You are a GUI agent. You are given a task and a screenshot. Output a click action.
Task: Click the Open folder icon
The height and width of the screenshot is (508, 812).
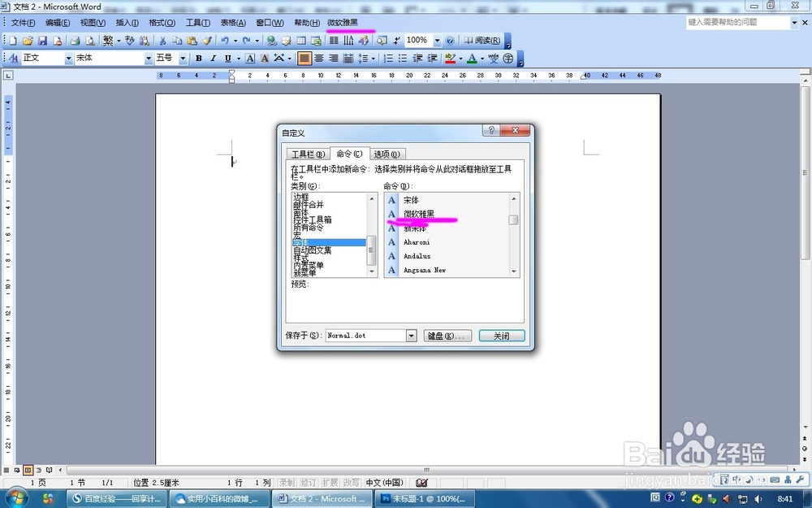[x=28, y=41]
